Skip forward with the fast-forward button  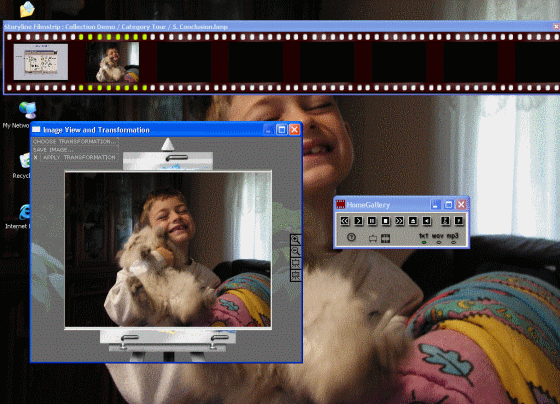tap(399, 221)
